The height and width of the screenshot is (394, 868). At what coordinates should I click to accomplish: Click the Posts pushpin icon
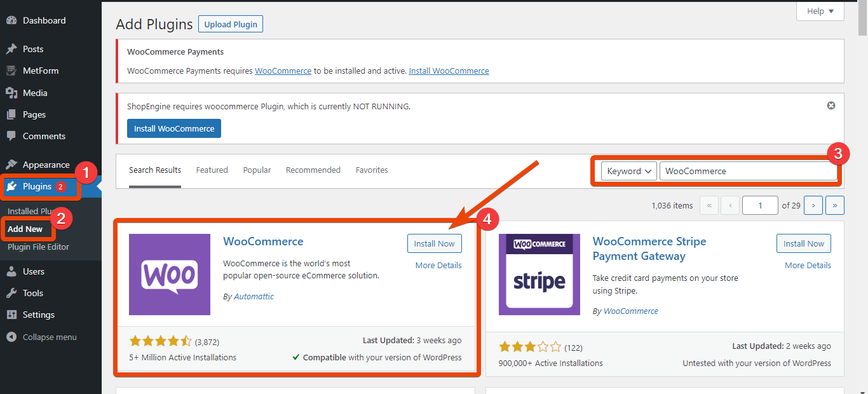coord(11,49)
